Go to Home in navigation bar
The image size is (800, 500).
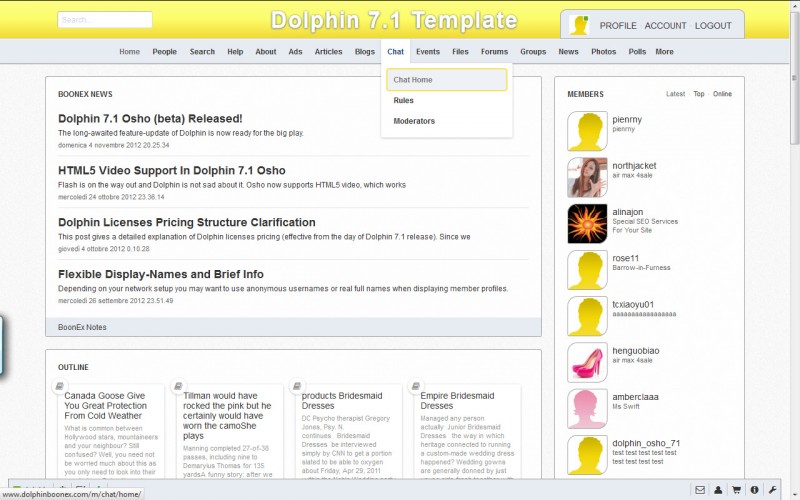tap(130, 52)
